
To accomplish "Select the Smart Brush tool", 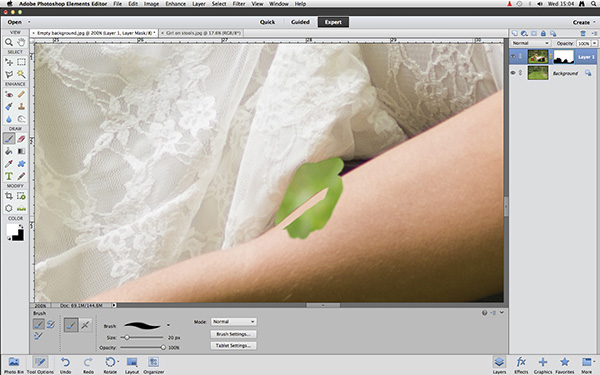I will coord(9,106).
